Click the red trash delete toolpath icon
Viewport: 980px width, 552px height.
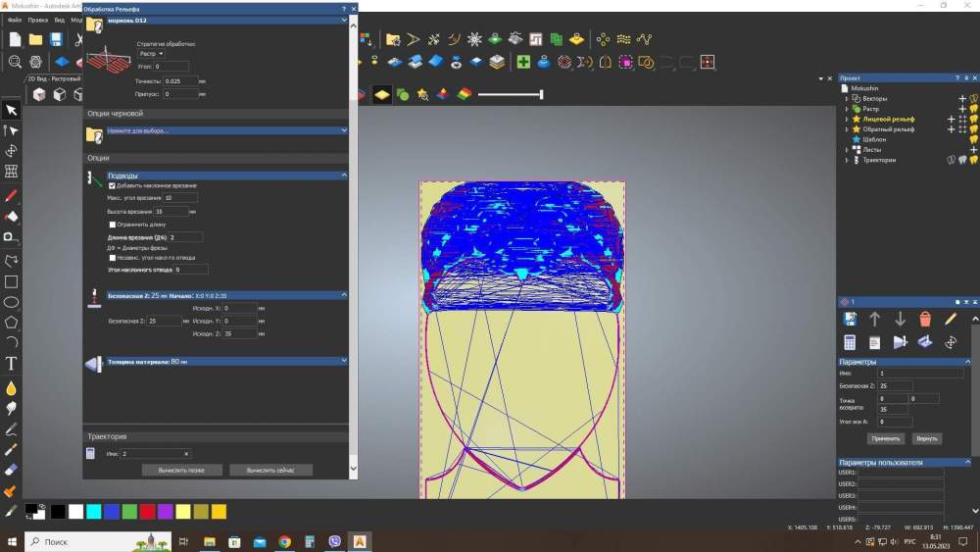(x=925, y=319)
